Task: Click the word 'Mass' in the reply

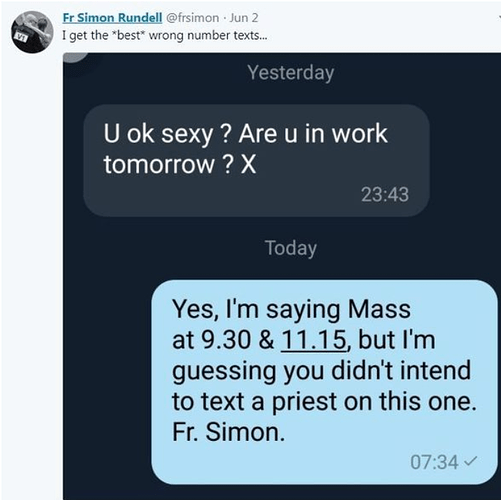Action: pyautogui.click(x=379, y=309)
